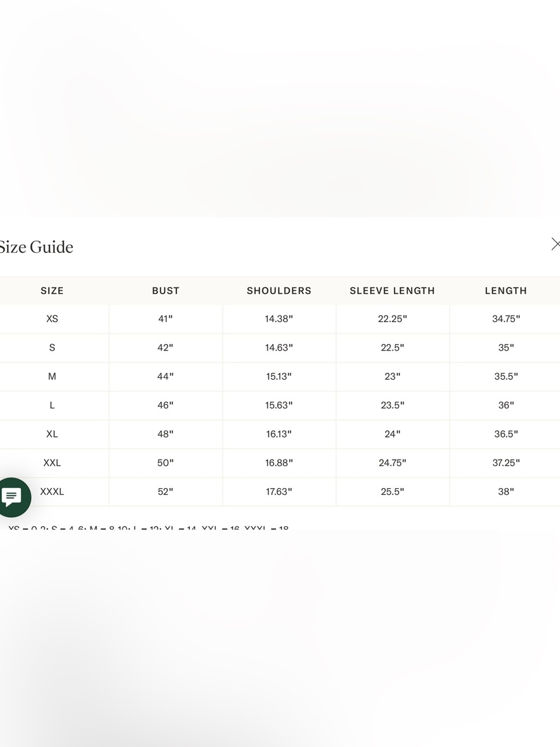Click the size conversion note below table

(148, 527)
